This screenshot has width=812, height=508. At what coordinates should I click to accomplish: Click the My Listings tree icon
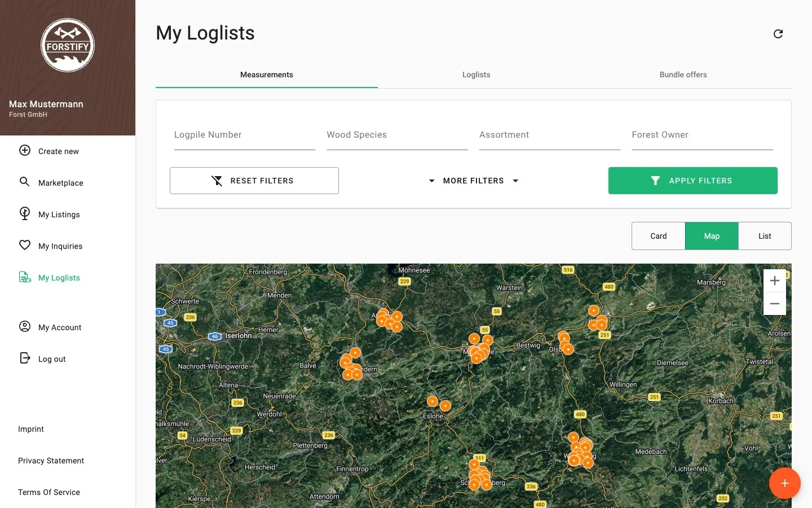click(x=25, y=213)
